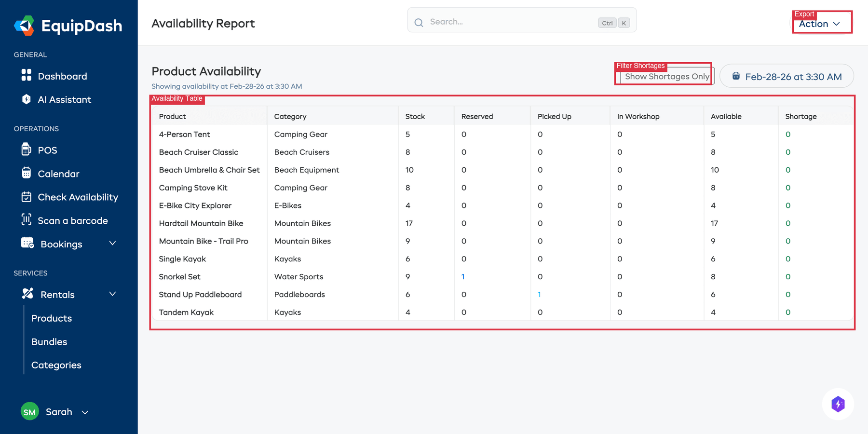Select Check Availability in Operations
The height and width of the screenshot is (434, 868).
click(x=78, y=197)
